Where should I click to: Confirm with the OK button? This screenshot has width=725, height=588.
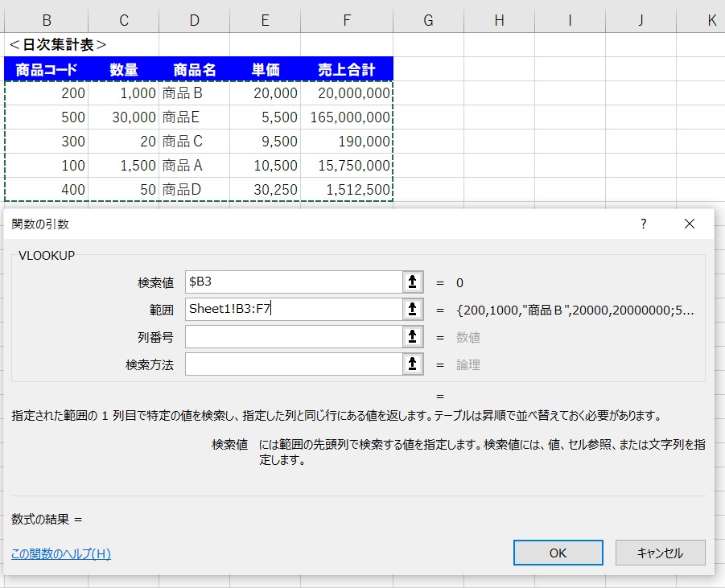point(558,553)
